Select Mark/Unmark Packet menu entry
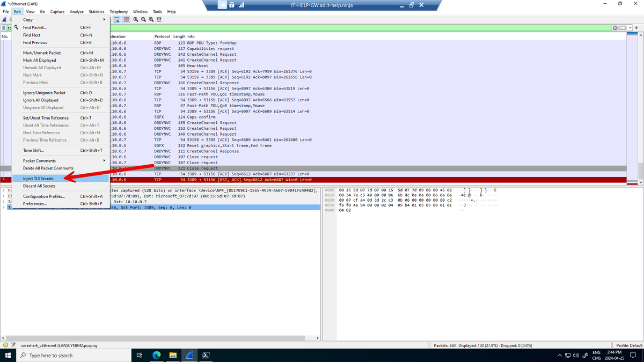Viewport: 644px width, 362px height. (61, 53)
